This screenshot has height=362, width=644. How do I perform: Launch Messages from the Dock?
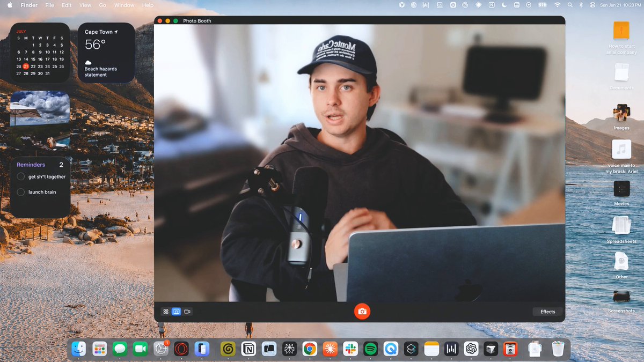point(120,349)
